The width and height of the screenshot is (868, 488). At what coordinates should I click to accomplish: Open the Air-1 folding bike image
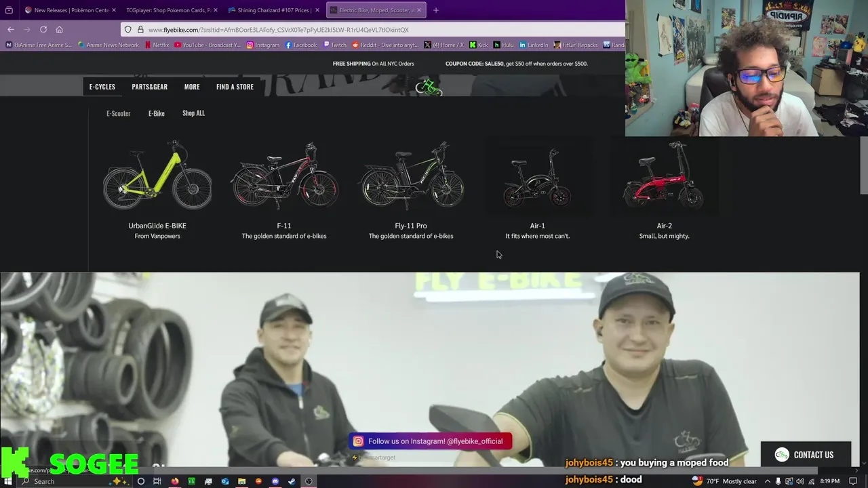[x=537, y=178]
